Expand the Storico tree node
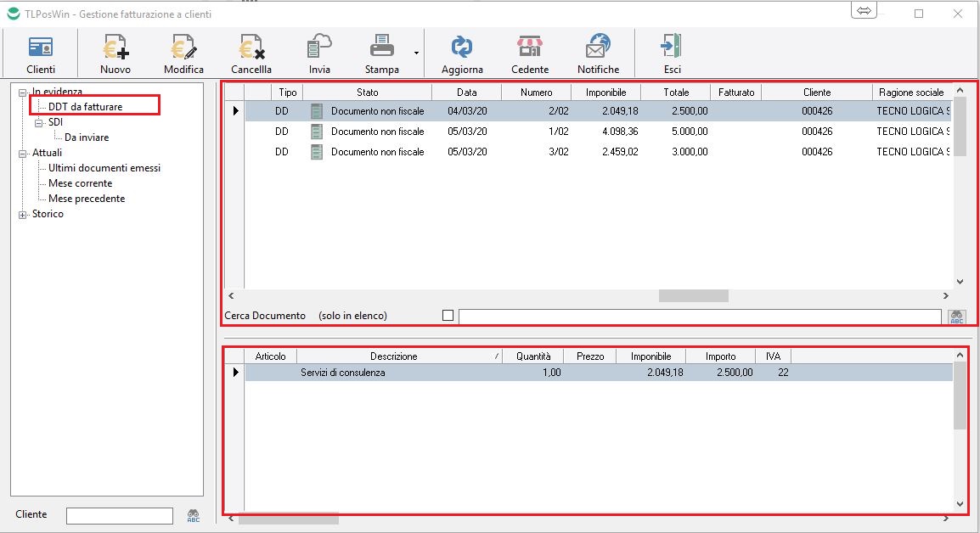 click(23, 215)
